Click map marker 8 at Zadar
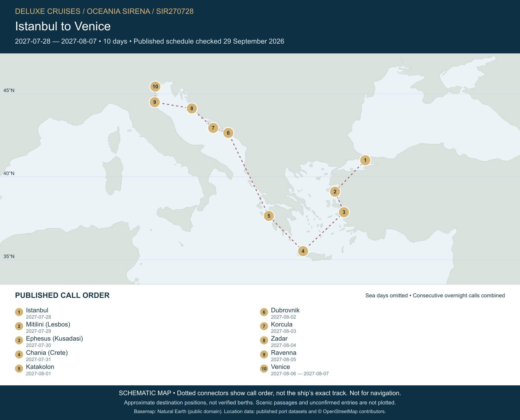 pyautogui.click(x=192, y=109)
